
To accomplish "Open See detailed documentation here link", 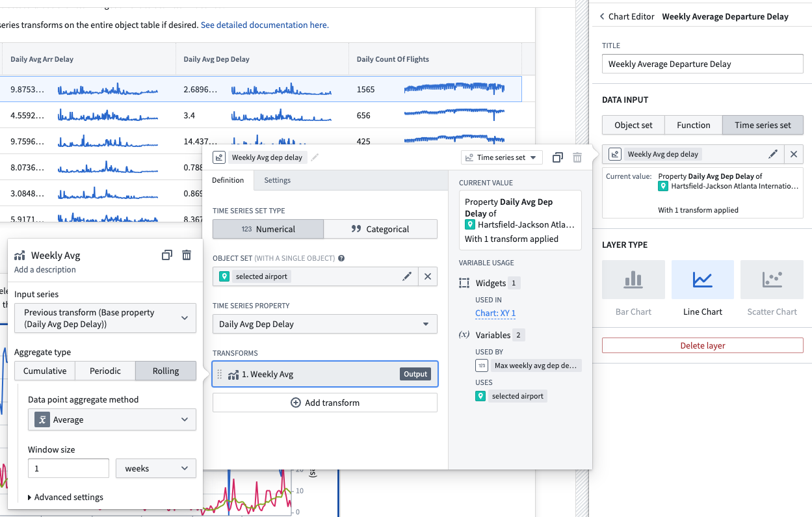I will click(265, 25).
